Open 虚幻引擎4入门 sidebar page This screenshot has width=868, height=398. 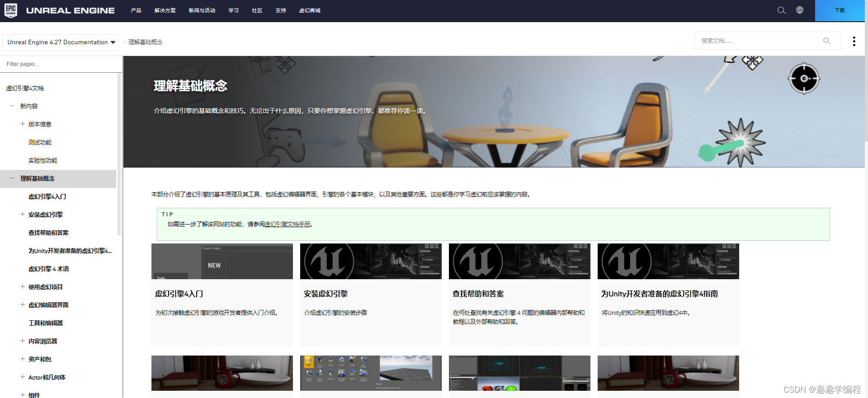tap(47, 197)
